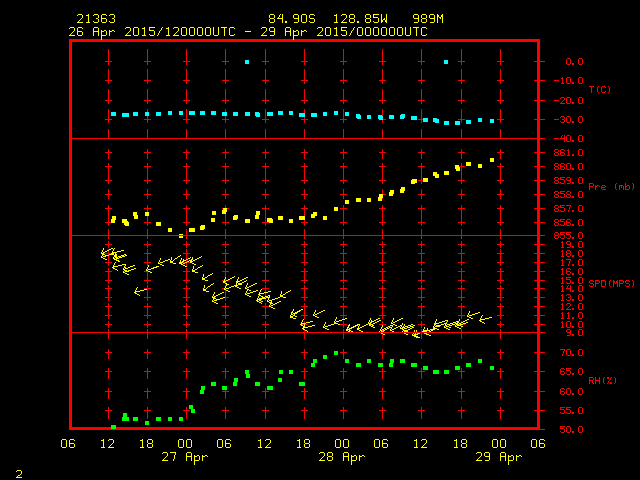Click the pressure axis value 858.0

[568, 195]
